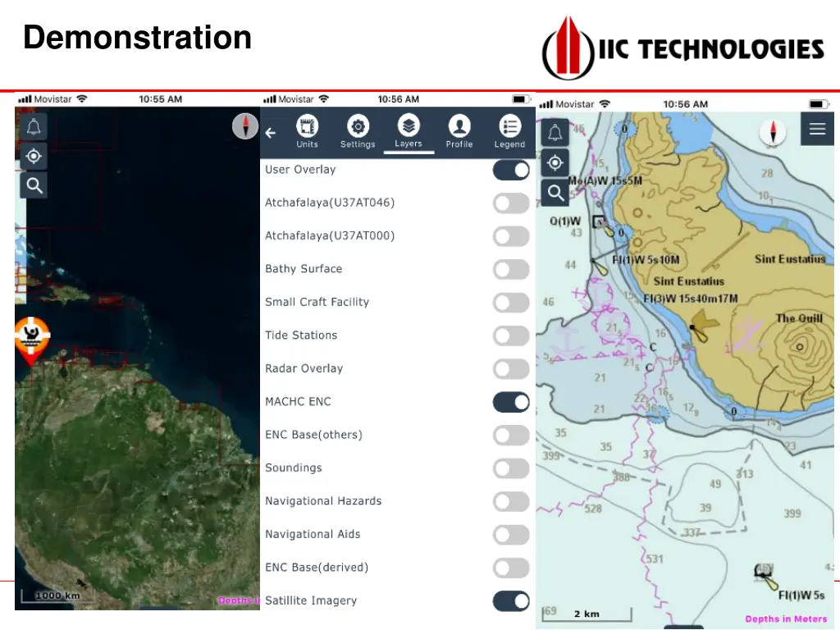Go back using the left arrow
Image resolution: width=840 pixels, height=630 pixels.
click(x=271, y=133)
